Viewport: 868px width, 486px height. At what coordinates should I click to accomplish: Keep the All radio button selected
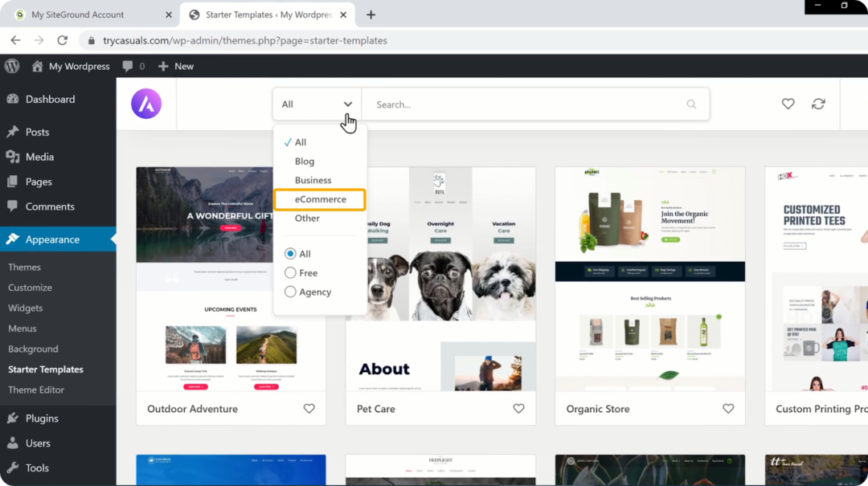(x=291, y=253)
